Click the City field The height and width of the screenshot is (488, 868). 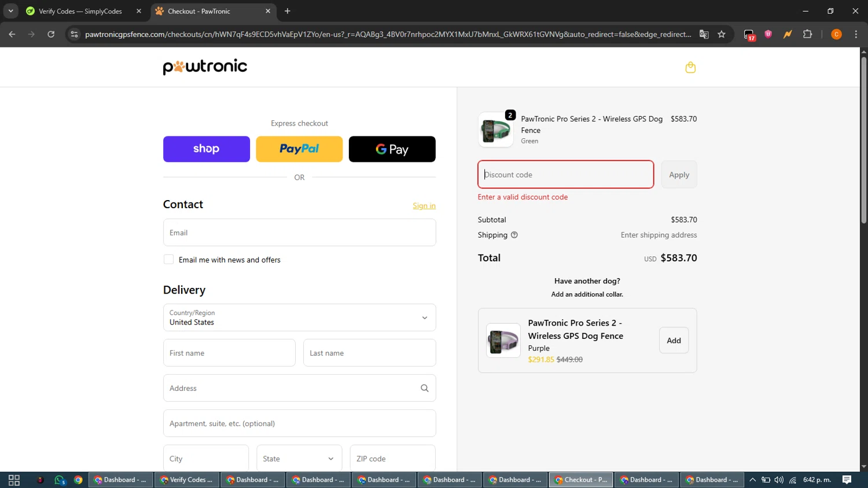(x=206, y=459)
